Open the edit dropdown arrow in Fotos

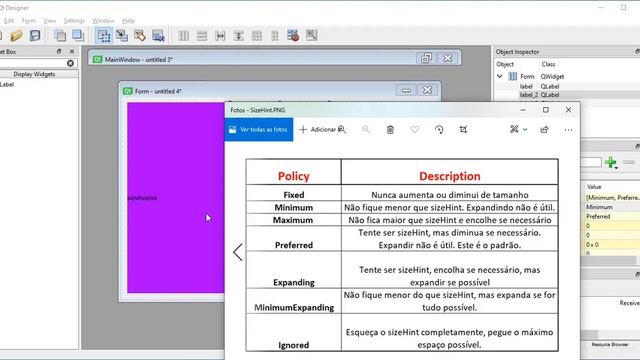point(525,129)
